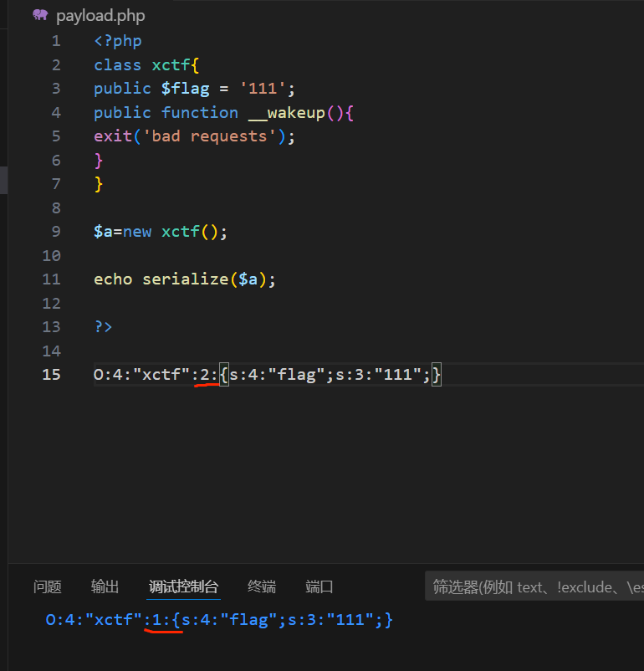Switch to the 端口 (Ports) panel tab

pos(319,586)
